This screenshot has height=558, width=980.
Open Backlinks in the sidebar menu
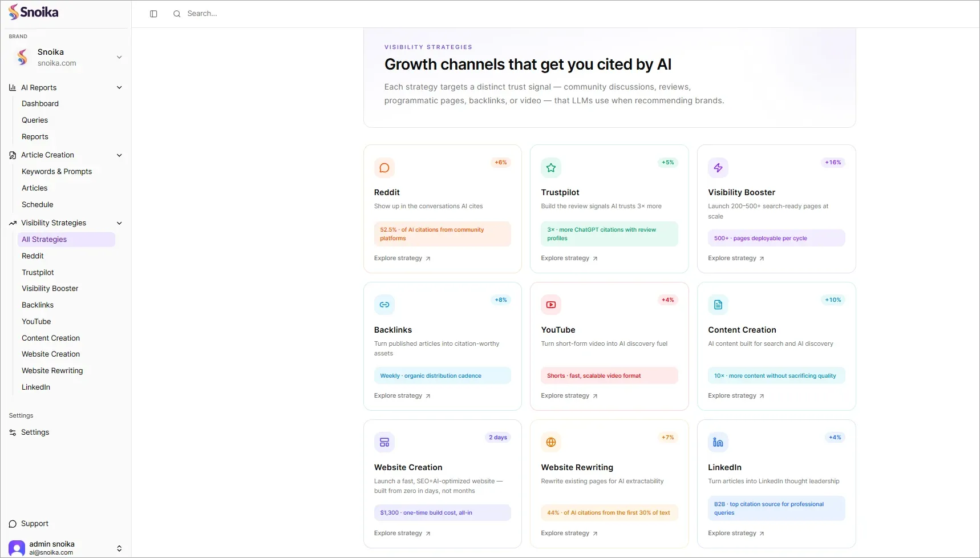38,305
